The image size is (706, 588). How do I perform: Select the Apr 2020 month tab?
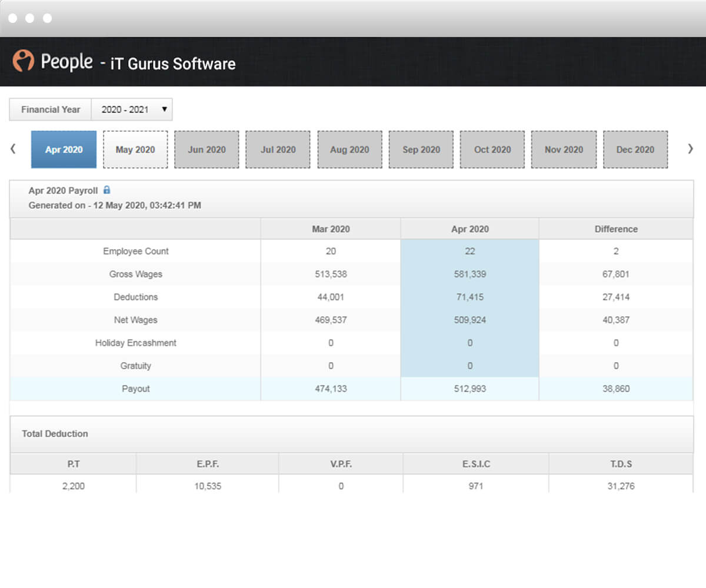coord(64,149)
